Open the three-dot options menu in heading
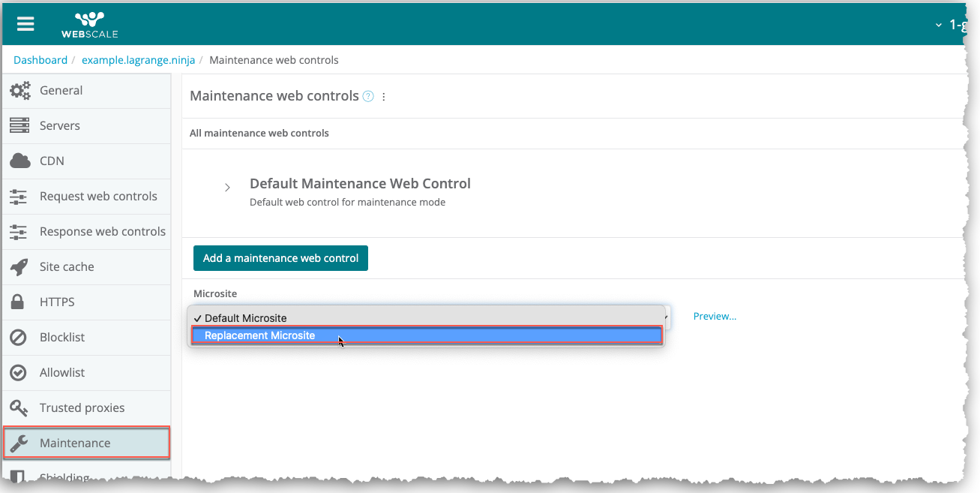Image resolution: width=980 pixels, height=493 pixels. point(384,97)
